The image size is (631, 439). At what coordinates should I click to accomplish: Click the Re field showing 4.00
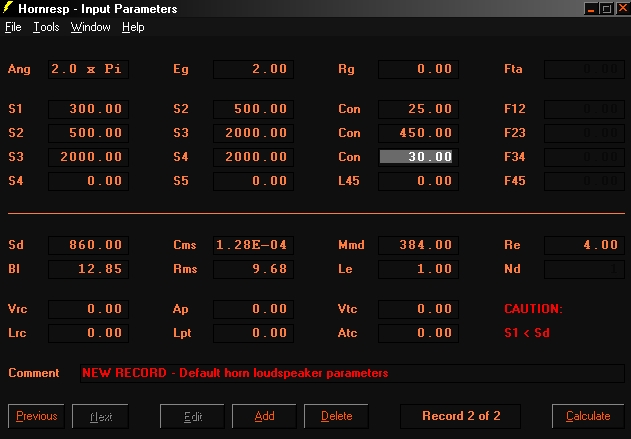click(584, 245)
